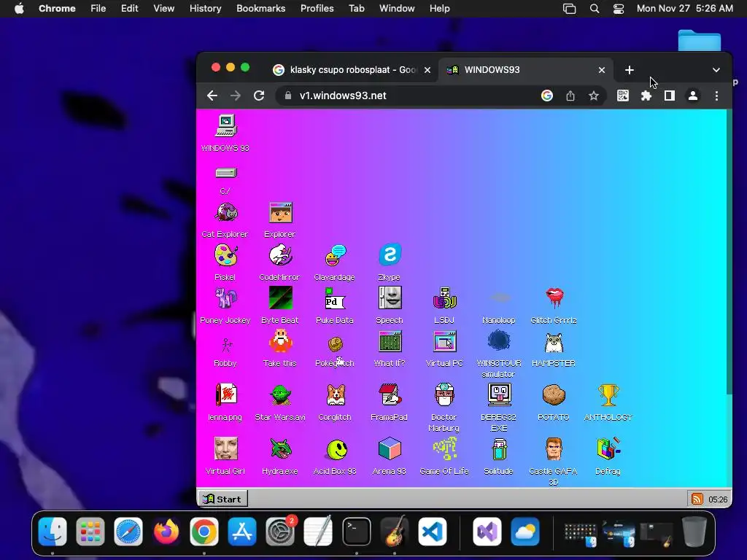This screenshot has width=747, height=560.
Task: Launch Piskel paint app
Action: coord(226,255)
